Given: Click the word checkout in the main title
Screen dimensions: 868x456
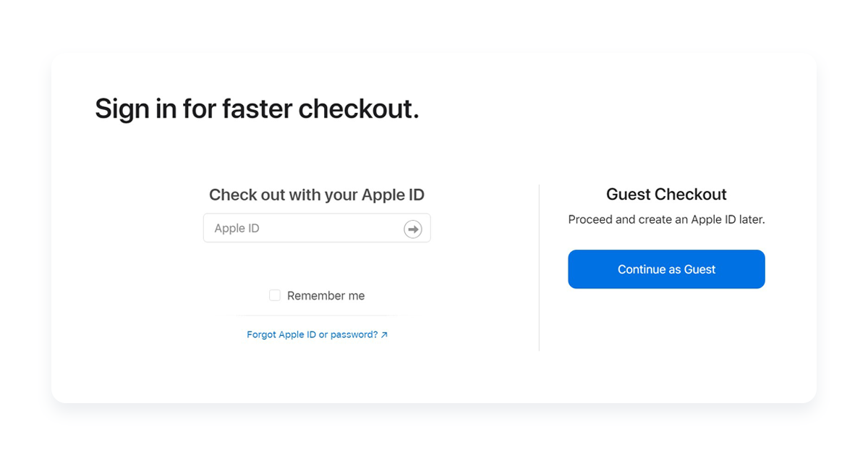Looking at the screenshot, I should point(359,109).
